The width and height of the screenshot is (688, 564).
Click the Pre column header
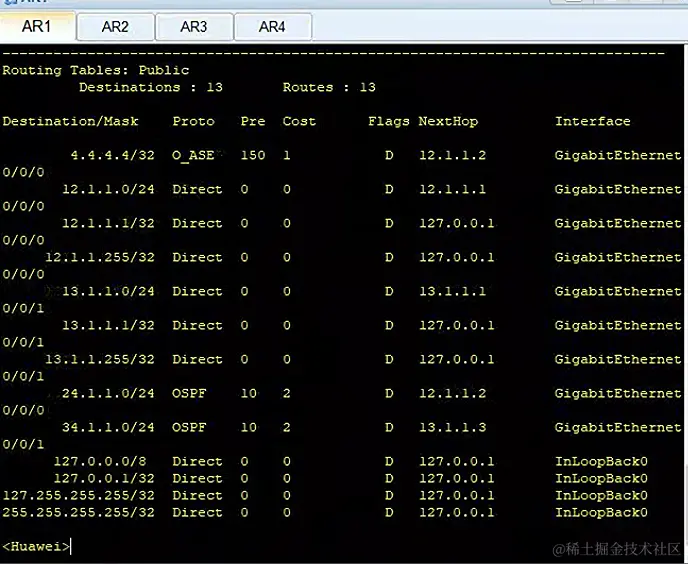pyautogui.click(x=253, y=122)
